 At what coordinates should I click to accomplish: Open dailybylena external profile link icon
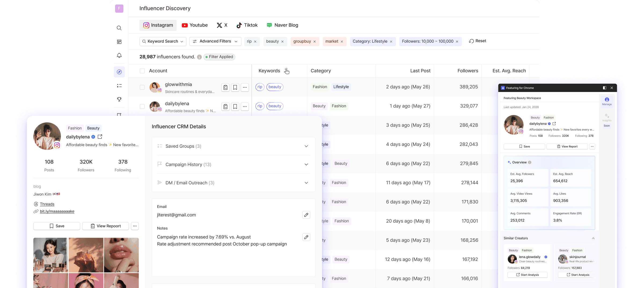pos(100,137)
